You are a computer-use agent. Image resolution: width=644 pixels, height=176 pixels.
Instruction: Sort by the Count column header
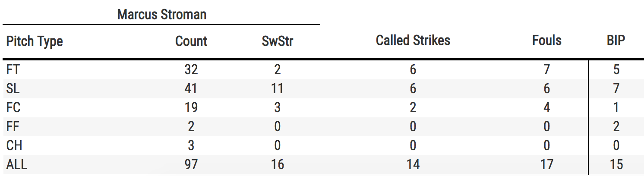click(191, 41)
